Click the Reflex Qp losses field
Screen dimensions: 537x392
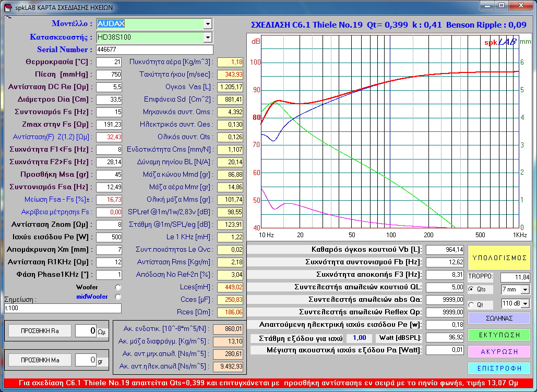click(445, 312)
